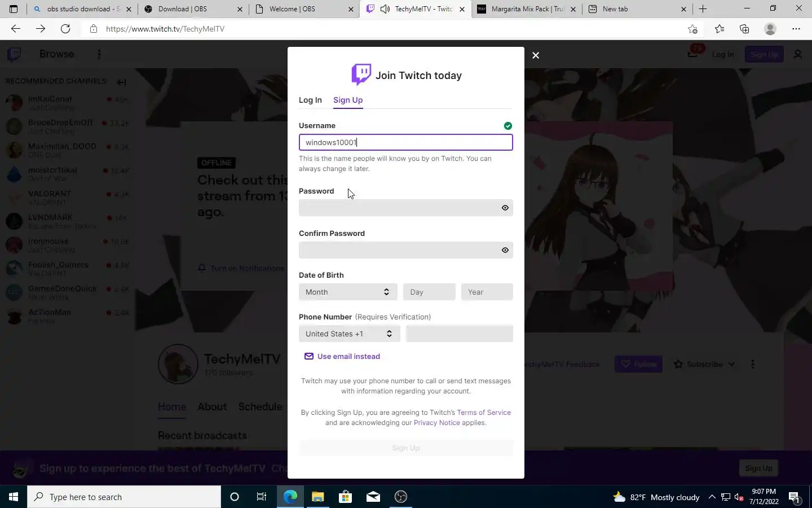Open browser Collections icon
The height and width of the screenshot is (508, 812).
click(744, 29)
